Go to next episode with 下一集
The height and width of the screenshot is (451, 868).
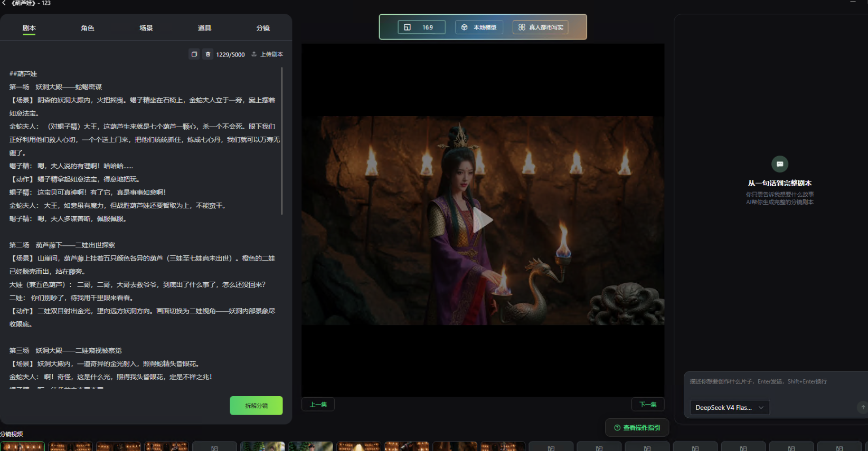point(648,405)
